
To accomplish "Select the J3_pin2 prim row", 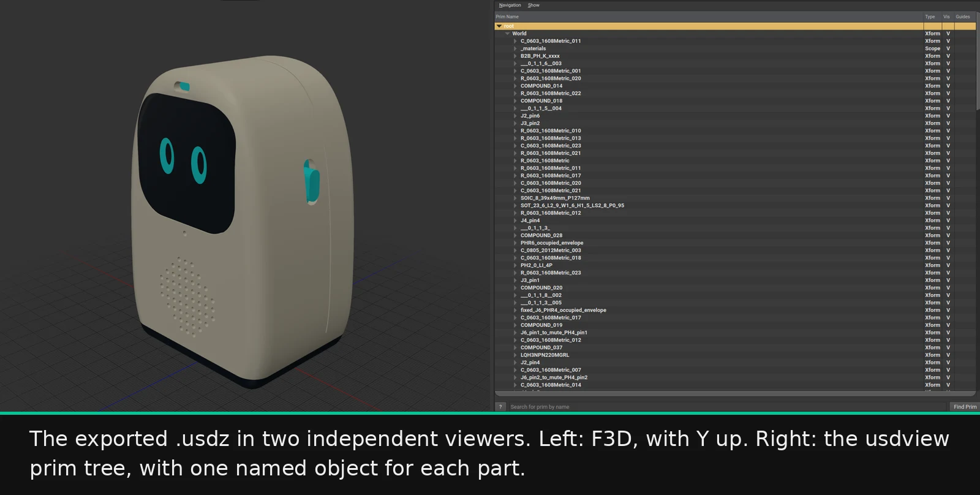I will (x=735, y=123).
